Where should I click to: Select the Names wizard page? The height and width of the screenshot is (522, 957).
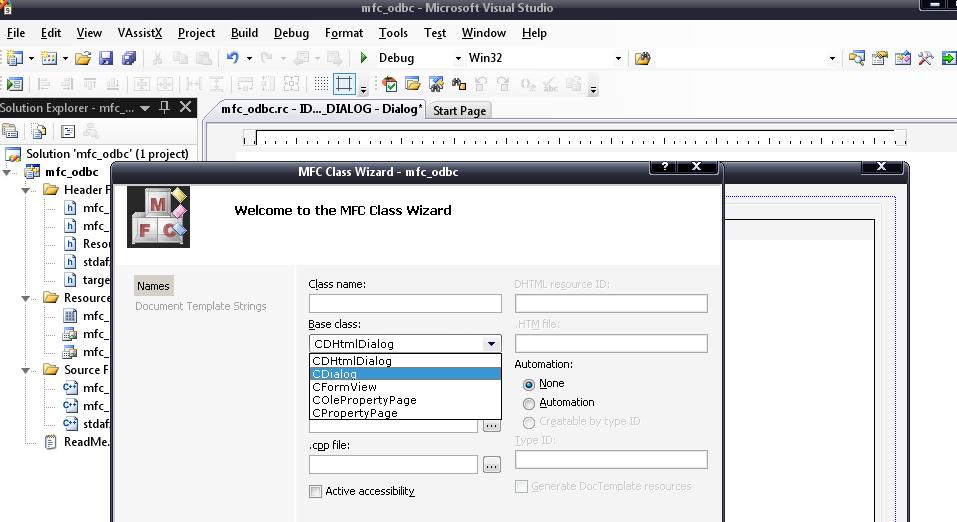153,286
